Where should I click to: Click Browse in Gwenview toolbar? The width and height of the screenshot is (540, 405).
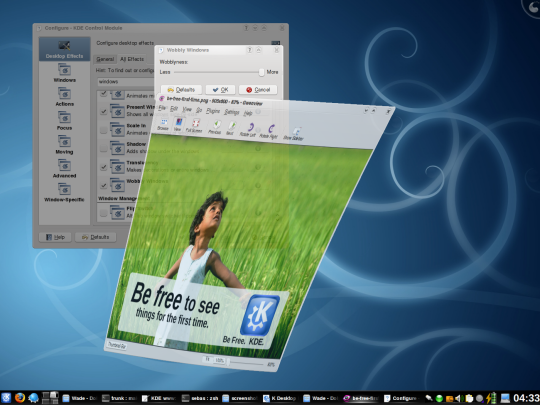[x=163, y=124]
